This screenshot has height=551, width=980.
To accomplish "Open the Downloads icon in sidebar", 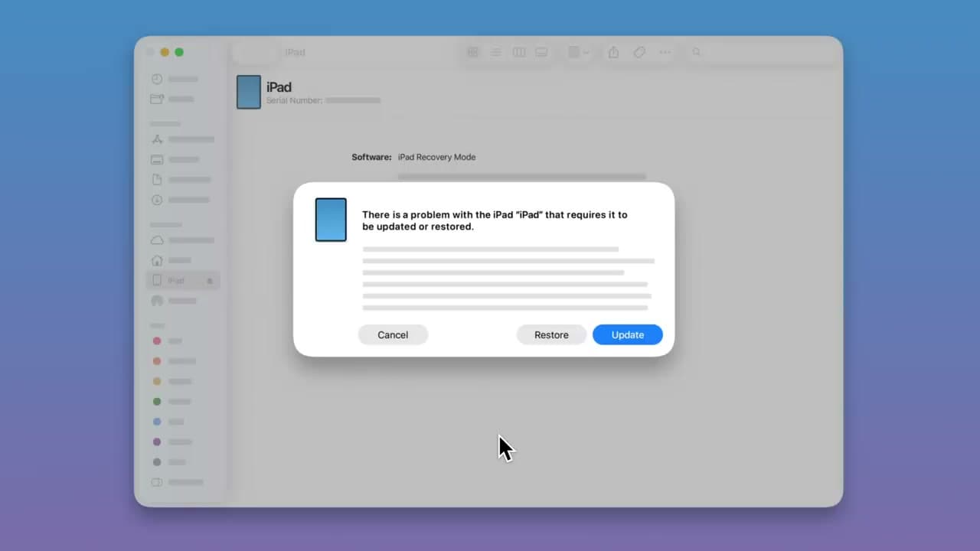I will (x=157, y=200).
